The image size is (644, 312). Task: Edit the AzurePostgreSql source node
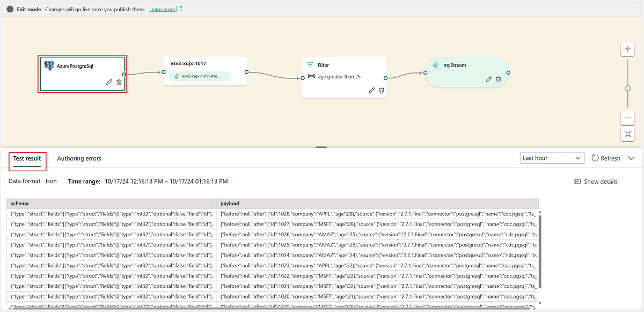point(109,82)
